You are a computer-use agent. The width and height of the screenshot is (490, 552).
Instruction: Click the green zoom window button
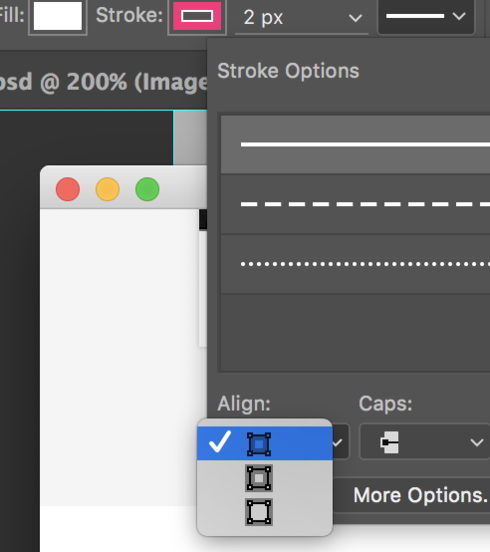click(147, 189)
